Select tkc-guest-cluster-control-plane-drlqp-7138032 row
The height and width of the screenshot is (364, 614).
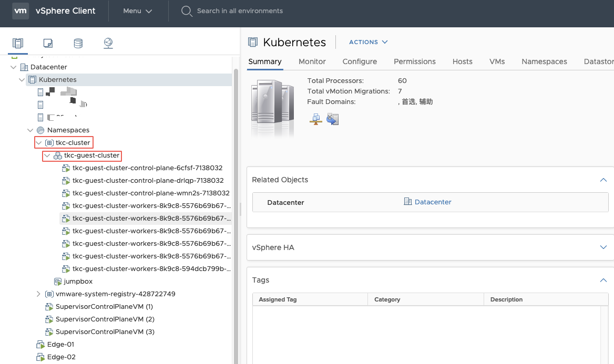coord(148,181)
